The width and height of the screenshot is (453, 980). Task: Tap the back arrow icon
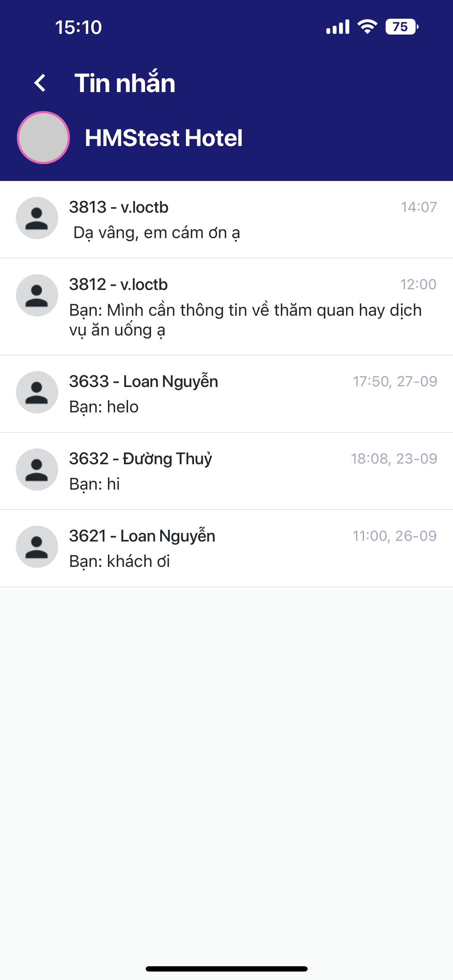pos(40,83)
